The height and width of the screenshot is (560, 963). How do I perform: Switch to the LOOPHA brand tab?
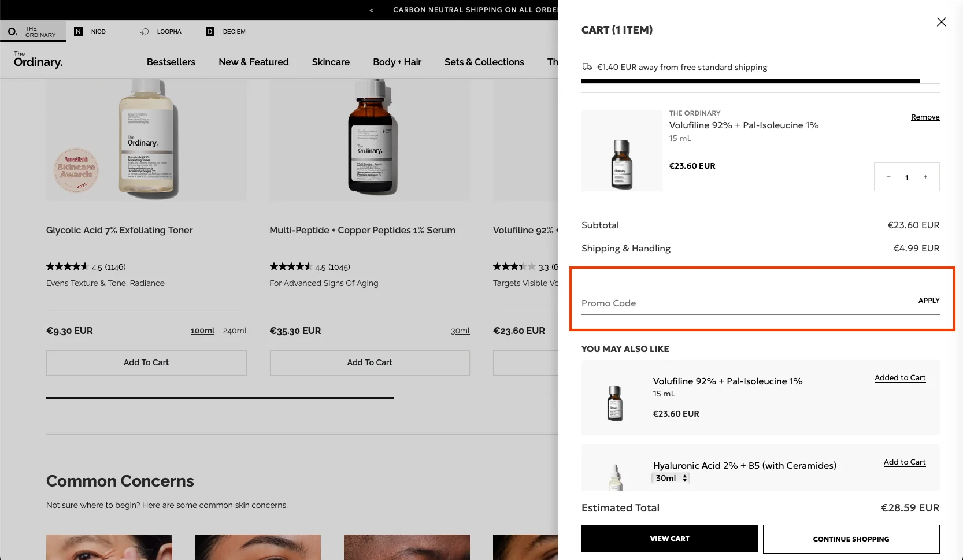(161, 31)
